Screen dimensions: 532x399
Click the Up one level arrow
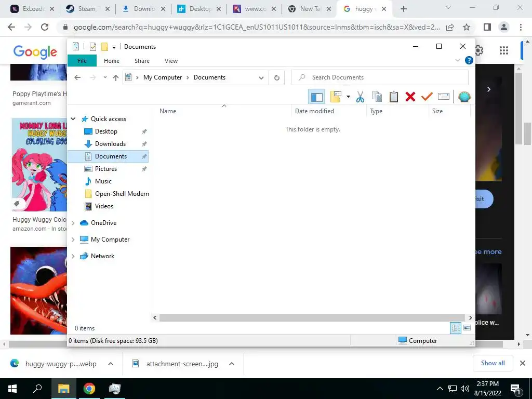(x=116, y=78)
